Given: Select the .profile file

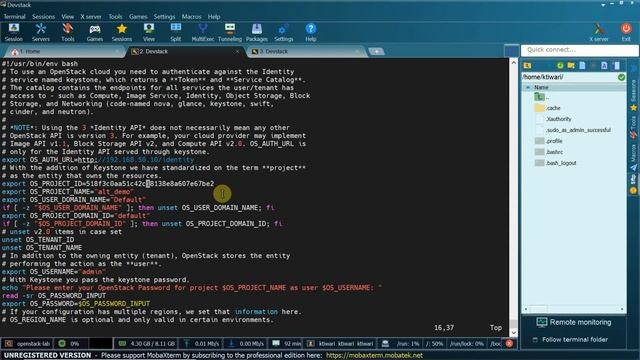Looking at the screenshot, I should point(549,141).
